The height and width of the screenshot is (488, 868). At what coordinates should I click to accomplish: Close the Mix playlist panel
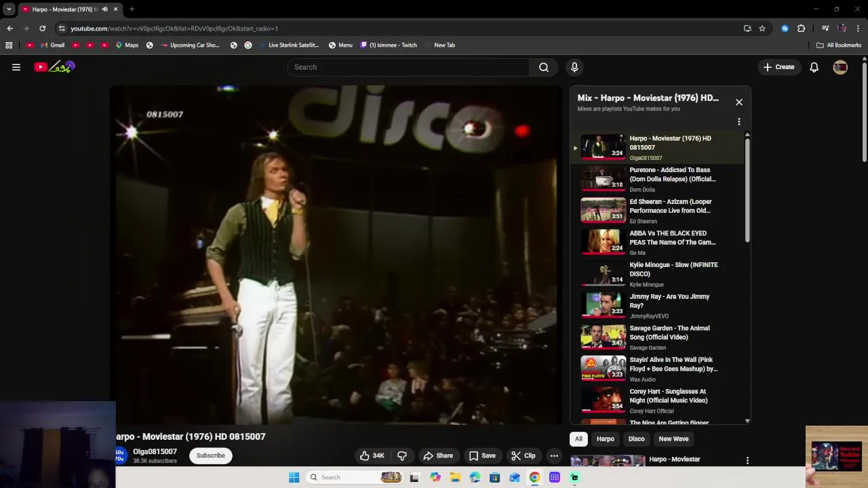[x=739, y=102]
